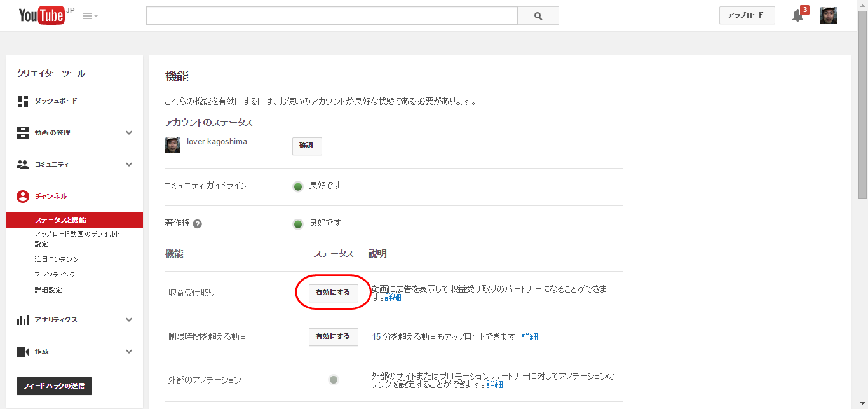This screenshot has height=409, width=868.
Task: Select ステータスと機能 in the sidebar
Action: tap(74, 220)
